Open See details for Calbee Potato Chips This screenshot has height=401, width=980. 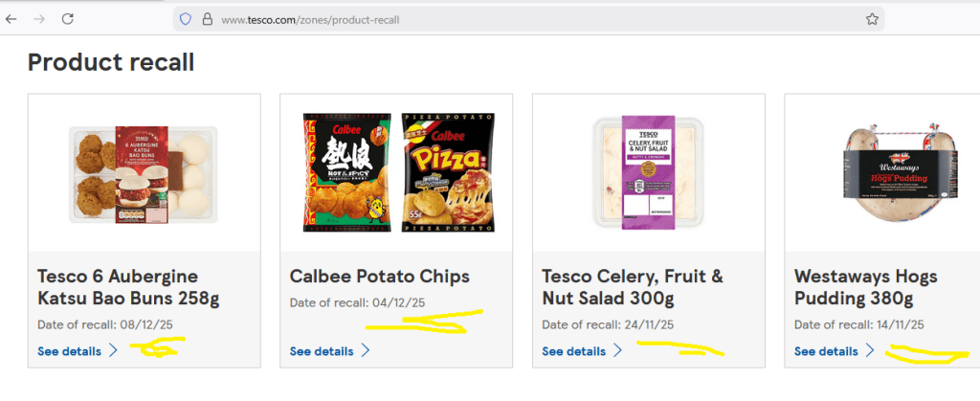pos(322,351)
